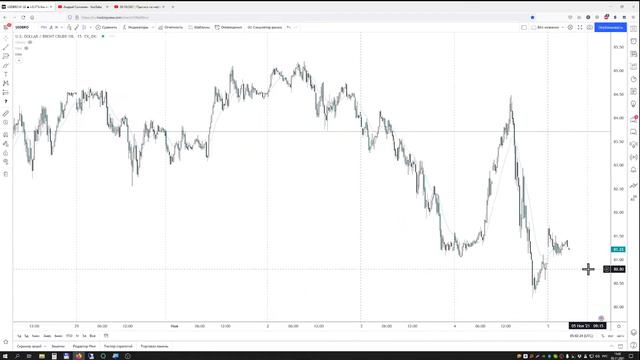Open the Симулятор рынка button
Screen dimensions: 640x360
264,27
